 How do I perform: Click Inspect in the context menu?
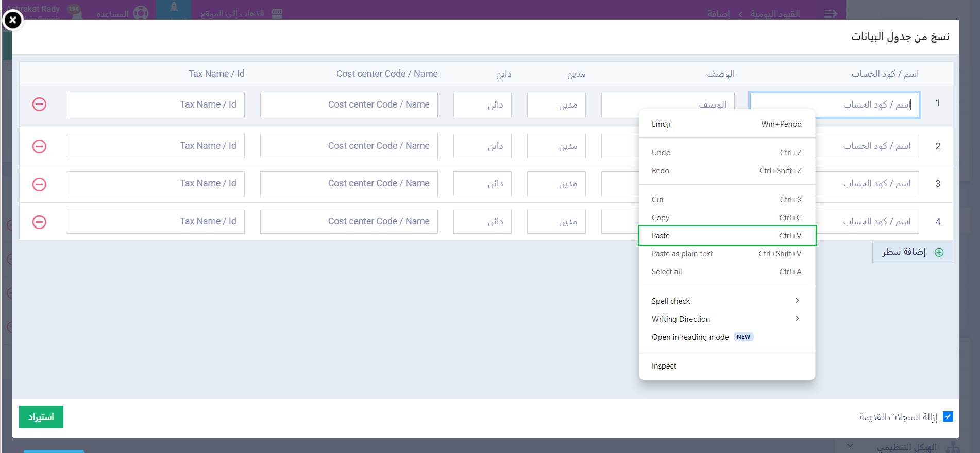pos(726,366)
